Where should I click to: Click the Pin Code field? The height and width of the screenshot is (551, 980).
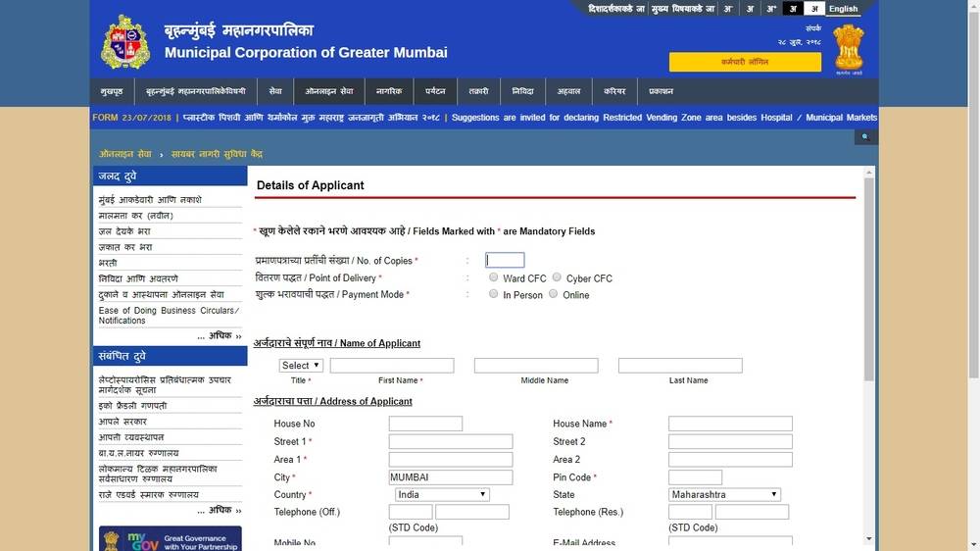coord(695,477)
